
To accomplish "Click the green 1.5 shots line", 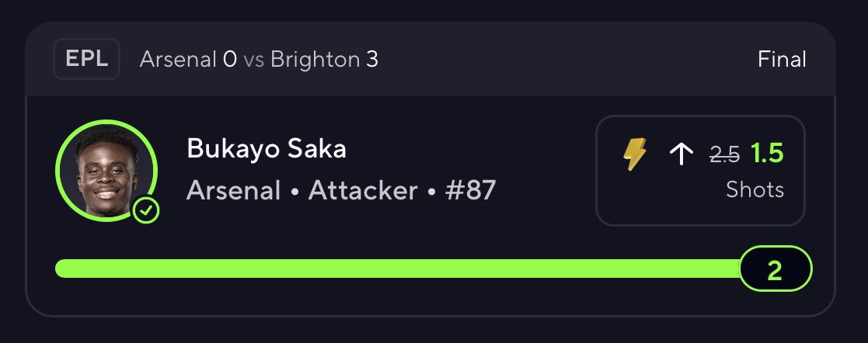I will point(767,154).
